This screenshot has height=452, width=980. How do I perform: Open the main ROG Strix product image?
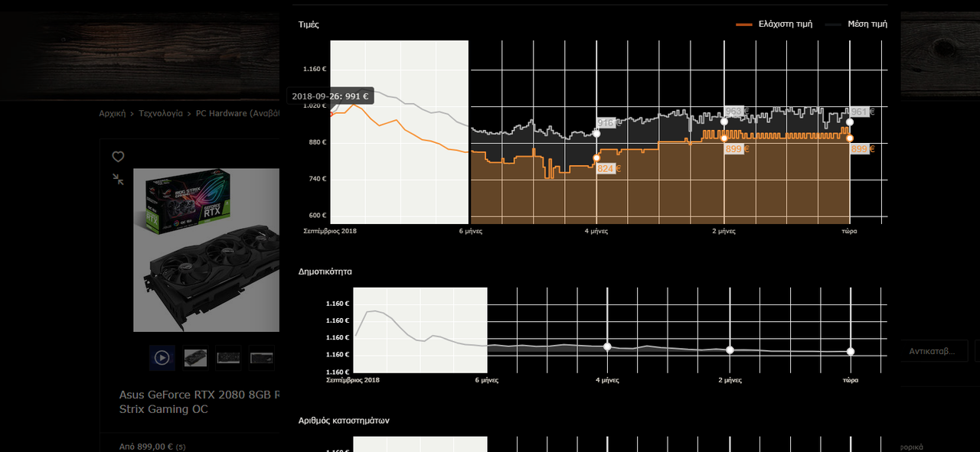(x=207, y=250)
